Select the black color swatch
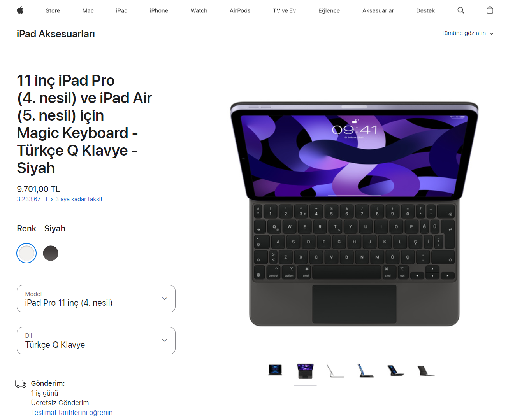The width and height of the screenshot is (522, 420). (51, 253)
